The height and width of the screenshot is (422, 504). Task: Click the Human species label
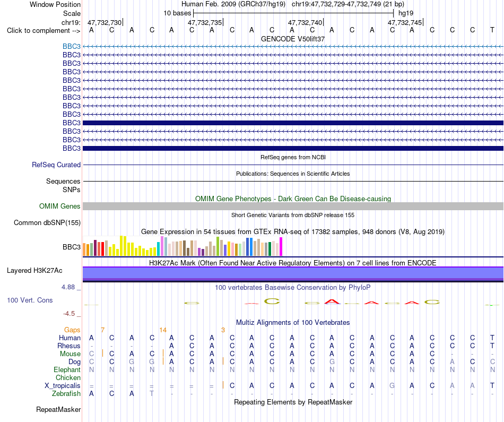69,338
